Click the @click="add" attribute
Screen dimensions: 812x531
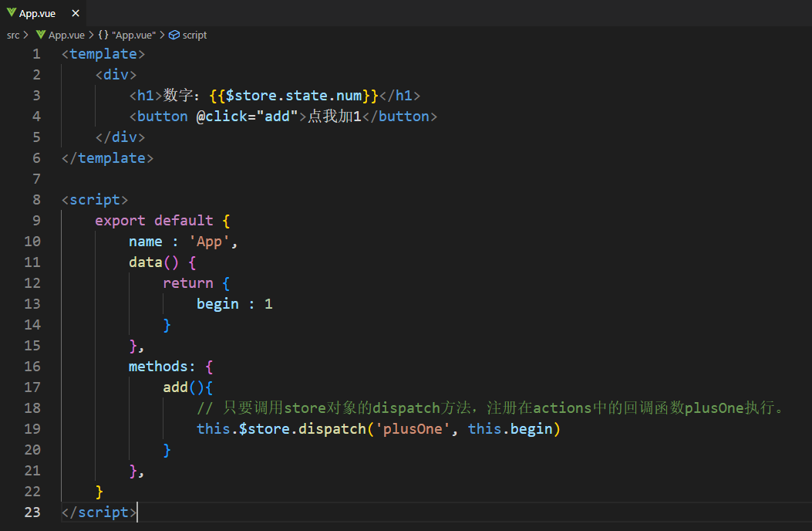[248, 116]
